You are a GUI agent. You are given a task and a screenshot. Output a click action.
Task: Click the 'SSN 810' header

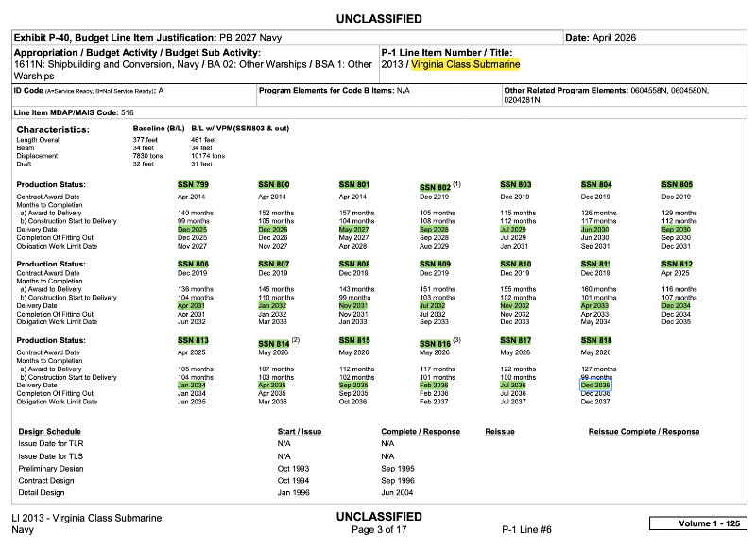click(x=515, y=265)
